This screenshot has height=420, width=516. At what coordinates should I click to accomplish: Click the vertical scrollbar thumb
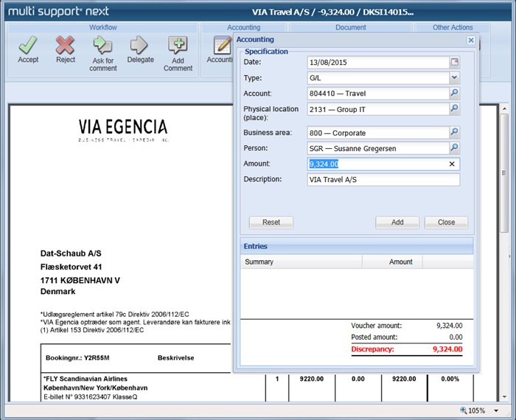(504, 173)
